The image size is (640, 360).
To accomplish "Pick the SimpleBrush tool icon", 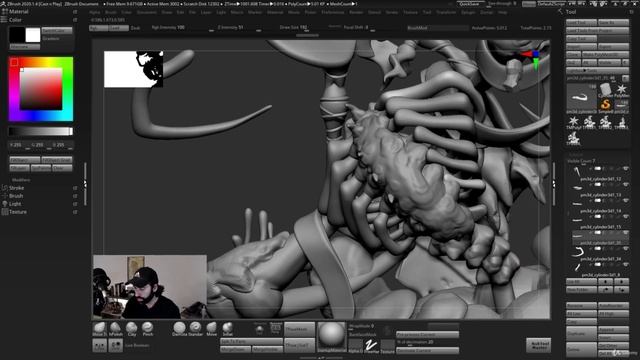I will (x=606, y=106).
